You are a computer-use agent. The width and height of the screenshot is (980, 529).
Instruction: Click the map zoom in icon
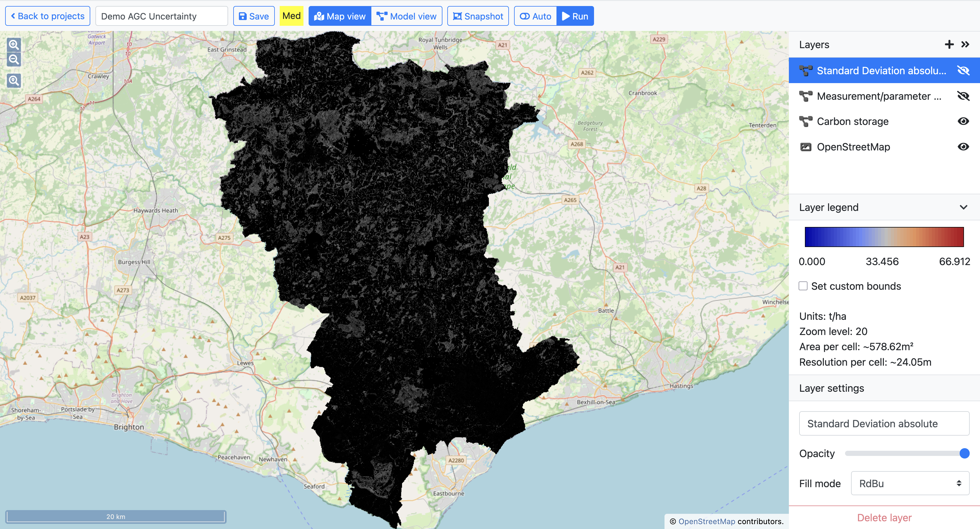point(14,45)
